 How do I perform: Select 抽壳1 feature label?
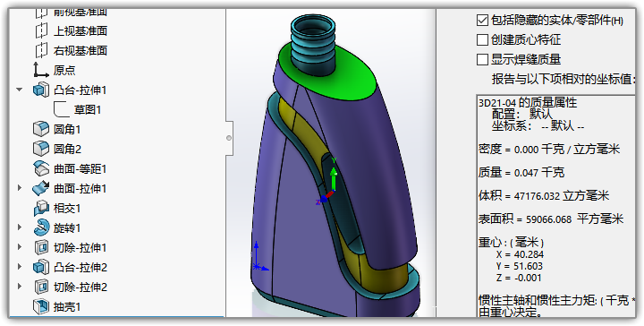[67, 306]
